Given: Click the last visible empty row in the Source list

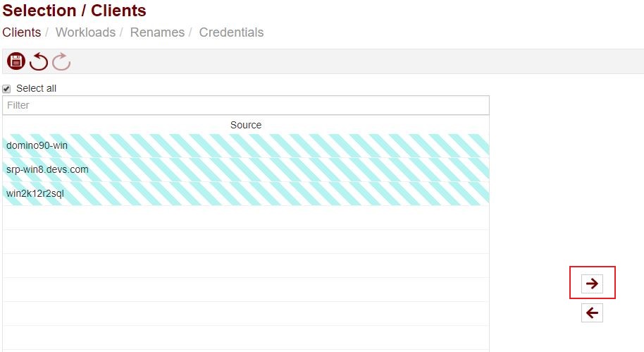Looking at the screenshot, I should pyautogui.click(x=245, y=338).
